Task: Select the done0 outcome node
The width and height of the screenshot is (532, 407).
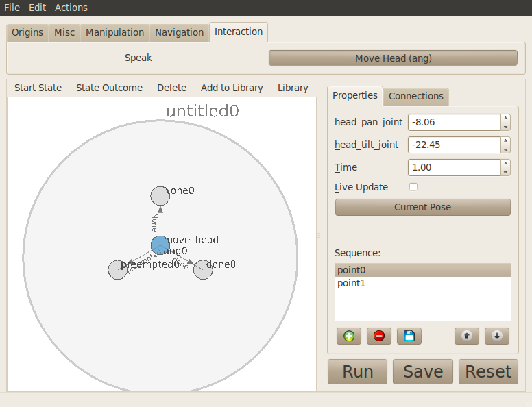Action: tap(203, 269)
